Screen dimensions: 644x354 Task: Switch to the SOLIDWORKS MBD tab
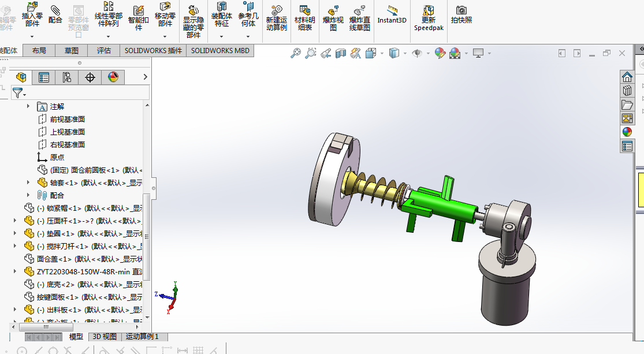point(220,50)
